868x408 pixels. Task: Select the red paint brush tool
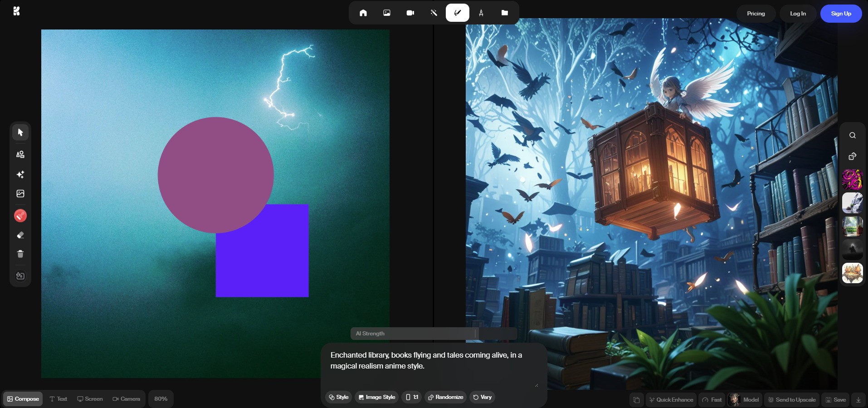pos(20,216)
